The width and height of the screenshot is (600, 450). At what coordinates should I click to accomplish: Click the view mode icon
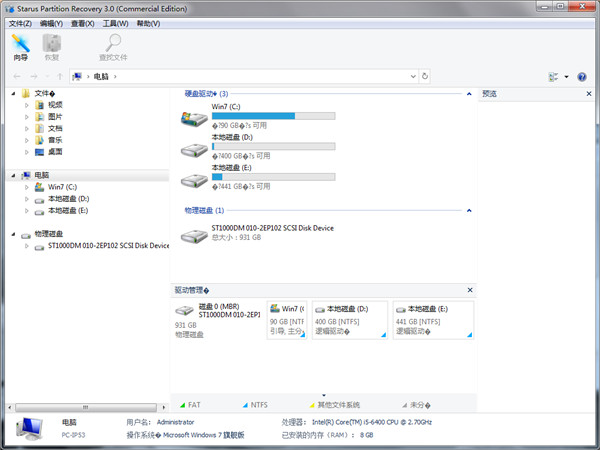pos(553,77)
